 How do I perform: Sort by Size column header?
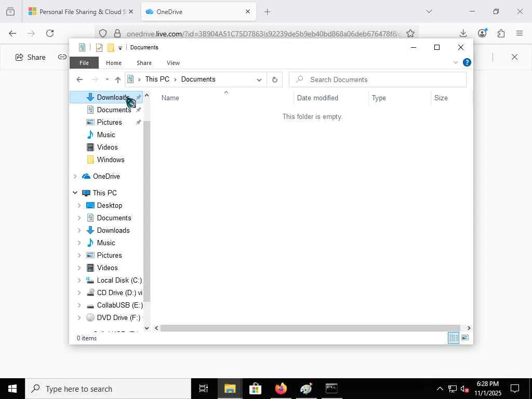[441, 98]
